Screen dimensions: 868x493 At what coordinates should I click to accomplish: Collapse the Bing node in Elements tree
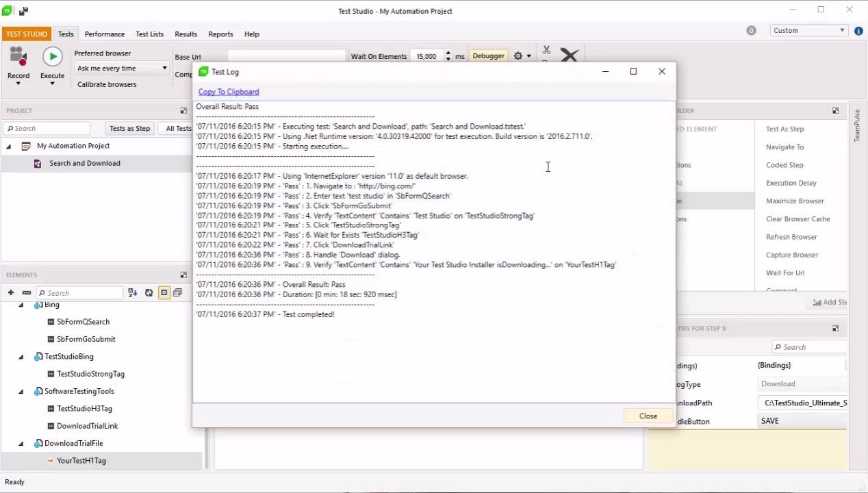tap(21, 305)
